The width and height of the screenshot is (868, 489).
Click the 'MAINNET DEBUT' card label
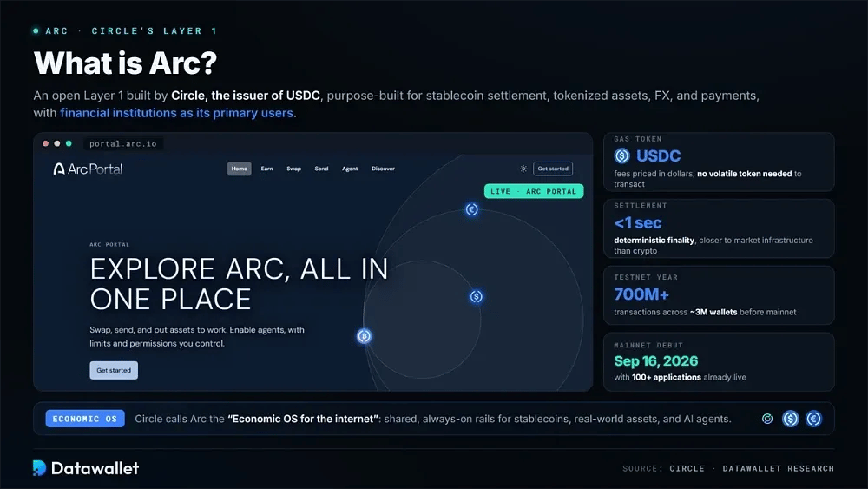tap(648, 345)
